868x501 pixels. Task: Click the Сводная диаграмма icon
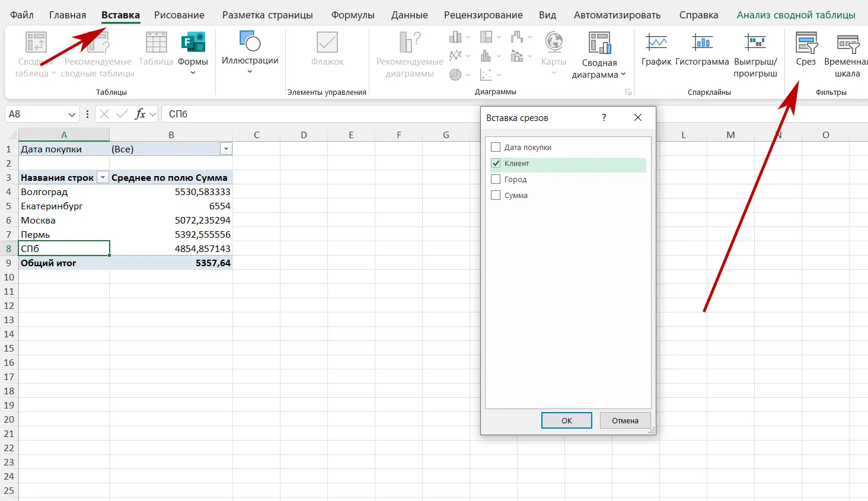coord(599,44)
